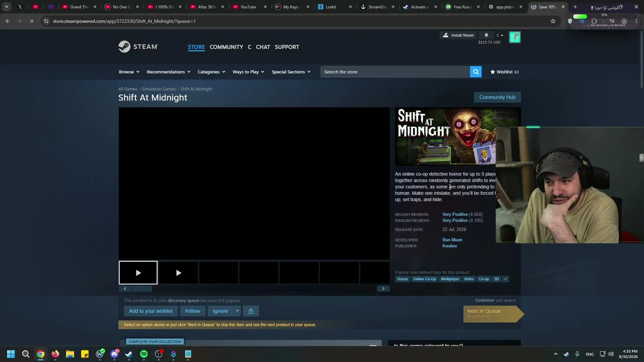Follow this game

point(193,311)
